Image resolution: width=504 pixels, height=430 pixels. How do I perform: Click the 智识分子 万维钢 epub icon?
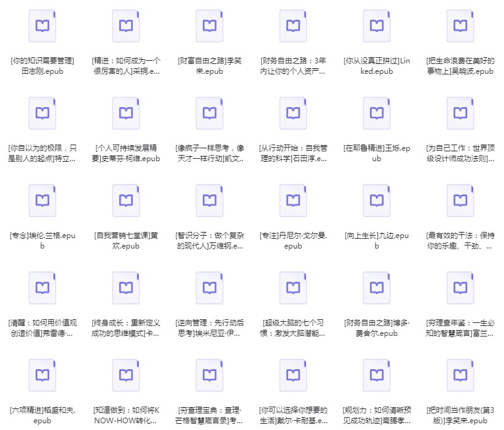(x=210, y=201)
